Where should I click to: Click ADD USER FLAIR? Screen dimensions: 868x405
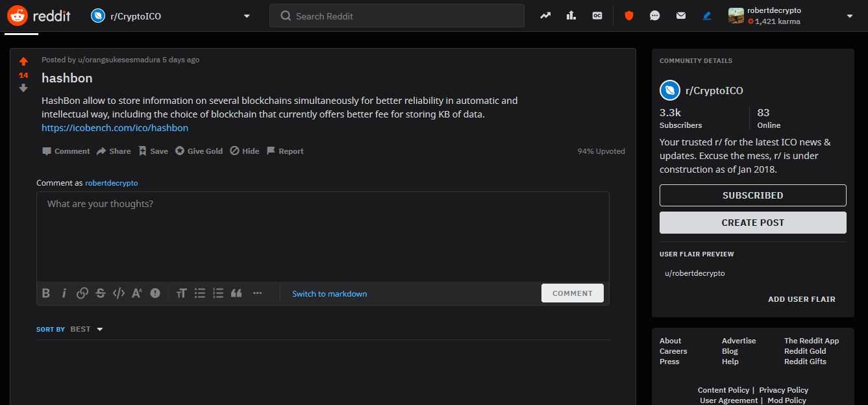(x=802, y=299)
